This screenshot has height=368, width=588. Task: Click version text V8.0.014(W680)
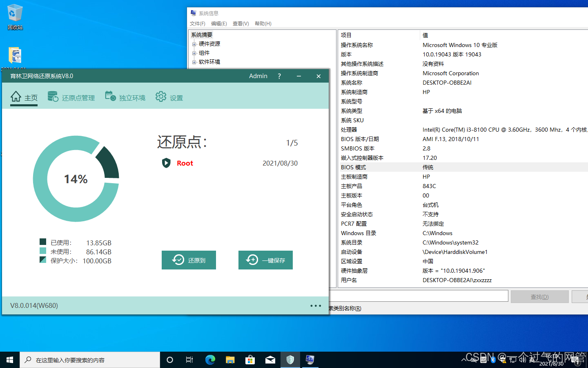point(34,305)
